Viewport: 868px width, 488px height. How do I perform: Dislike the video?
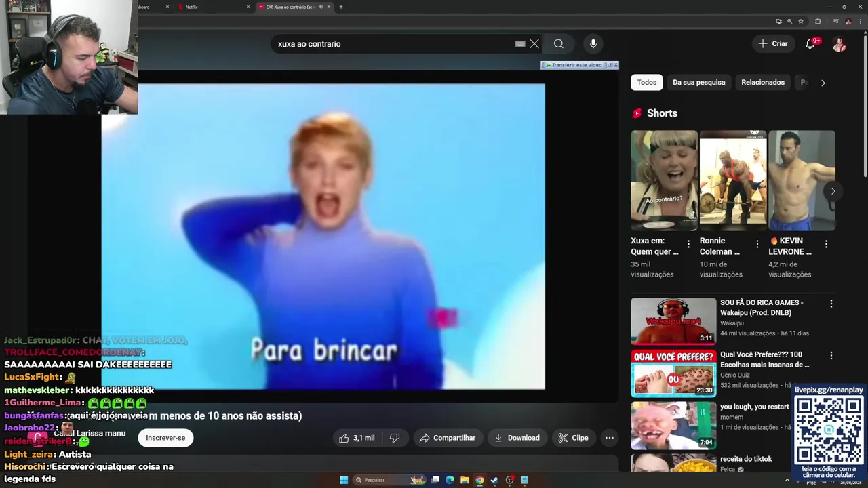(x=395, y=438)
